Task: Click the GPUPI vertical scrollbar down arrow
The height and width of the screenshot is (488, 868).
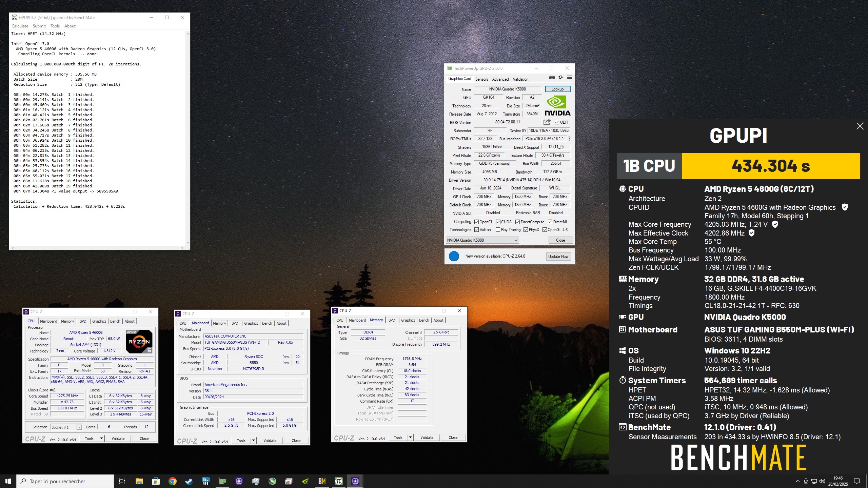Action: click(x=188, y=243)
